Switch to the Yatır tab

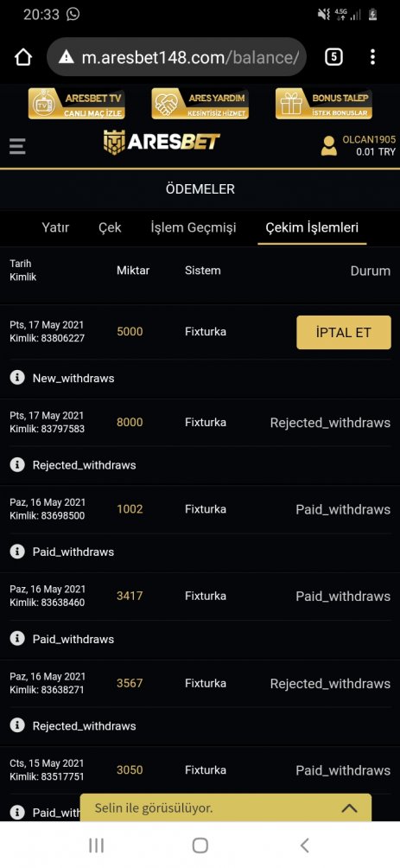pyautogui.click(x=55, y=227)
